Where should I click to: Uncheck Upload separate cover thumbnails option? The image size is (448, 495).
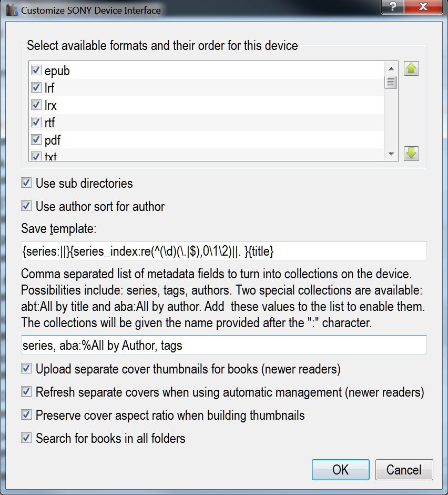(26, 369)
